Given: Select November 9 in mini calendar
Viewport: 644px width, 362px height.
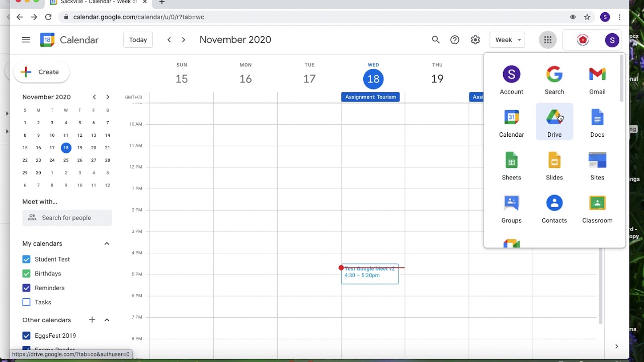Looking at the screenshot, I should click(x=38, y=135).
